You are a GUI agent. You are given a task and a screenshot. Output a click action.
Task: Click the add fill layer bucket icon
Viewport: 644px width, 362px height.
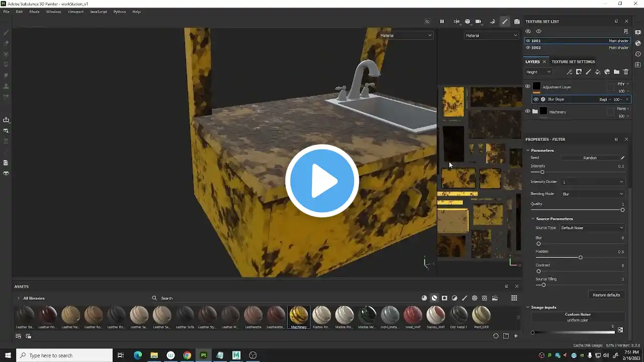(x=598, y=72)
